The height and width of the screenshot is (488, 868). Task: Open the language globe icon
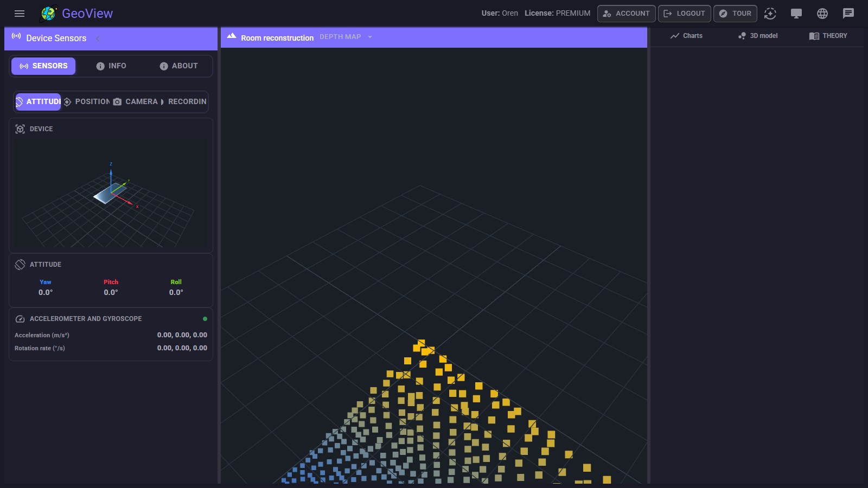tap(822, 14)
